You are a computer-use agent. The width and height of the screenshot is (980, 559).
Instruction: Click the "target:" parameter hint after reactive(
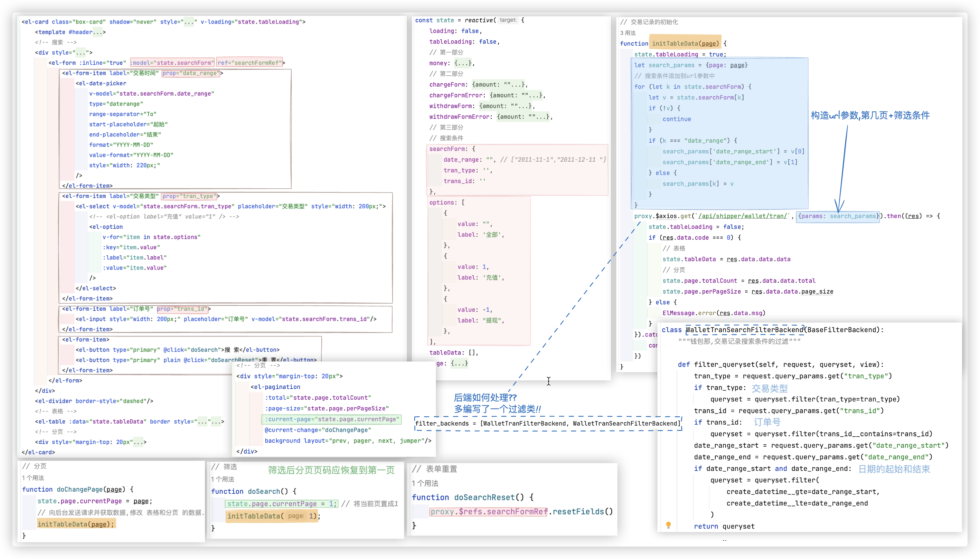point(508,20)
